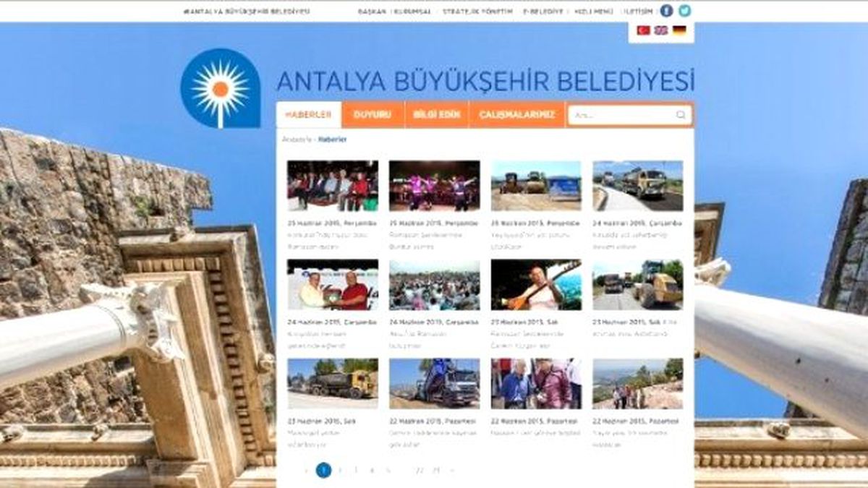Open İLETİŞİM in the top menu
The image size is (868, 488).
point(637,12)
